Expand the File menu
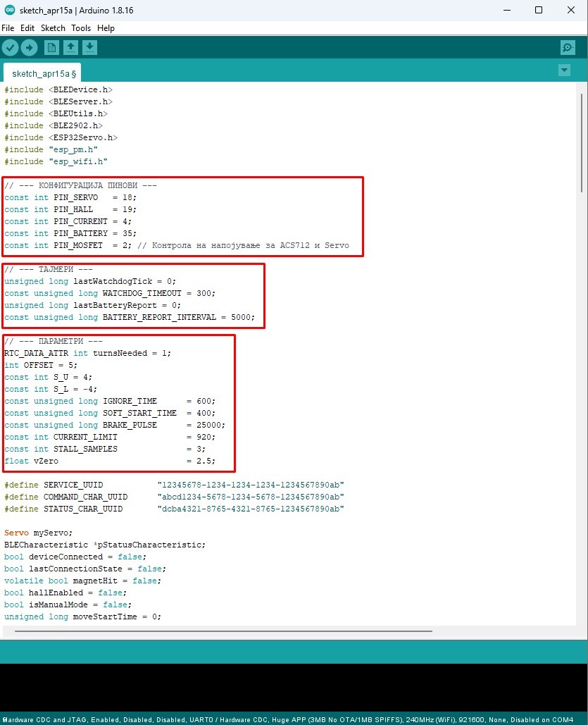 click(7, 28)
